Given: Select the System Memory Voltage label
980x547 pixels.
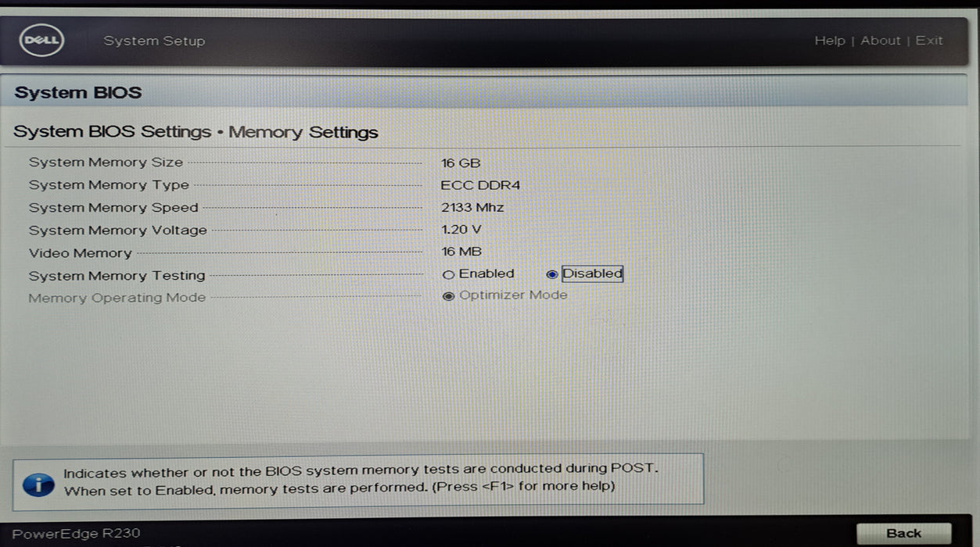Looking at the screenshot, I should (x=118, y=231).
